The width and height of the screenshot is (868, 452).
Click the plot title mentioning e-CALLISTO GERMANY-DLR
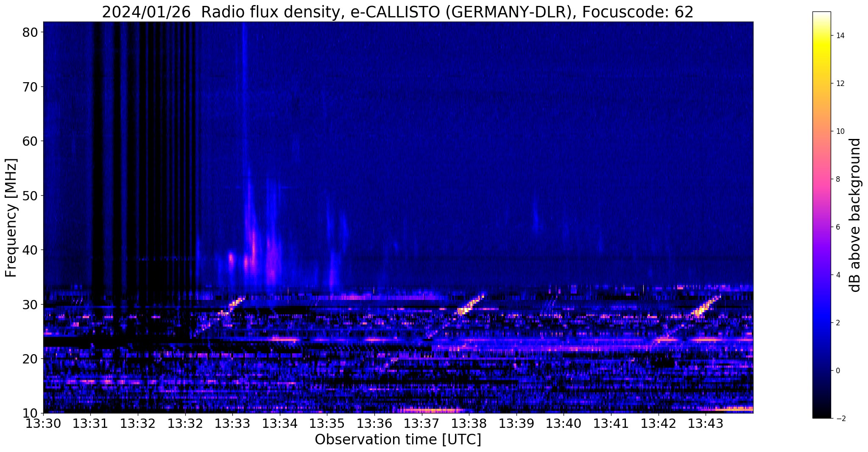[398, 12]
